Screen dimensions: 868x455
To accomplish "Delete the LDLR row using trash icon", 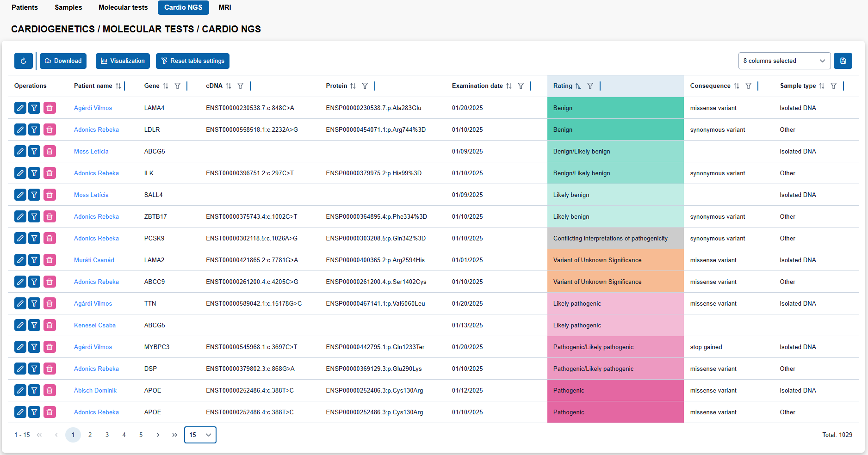I will [x=50, y=130].
